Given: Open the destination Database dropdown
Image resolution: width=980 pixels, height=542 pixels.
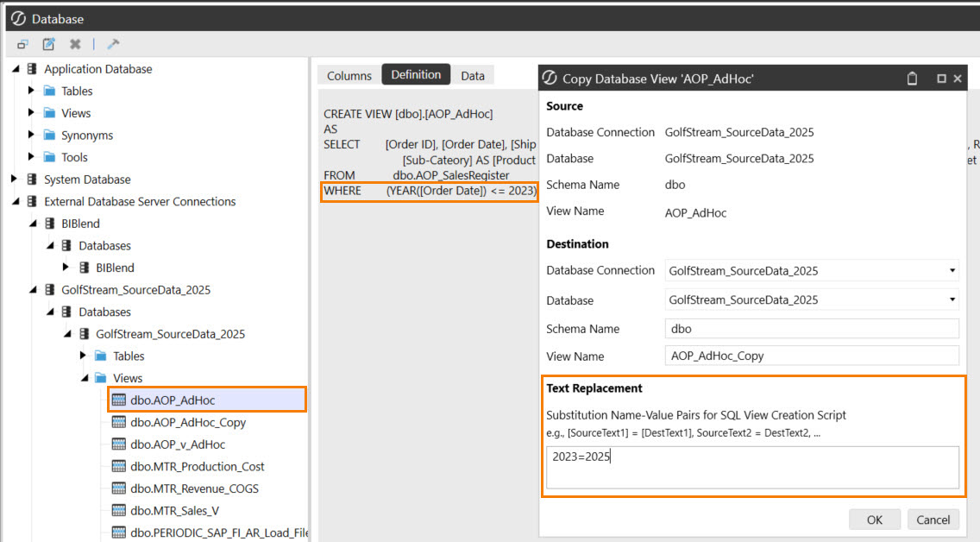Looking at the screenshot, I should tap(952, 299).
